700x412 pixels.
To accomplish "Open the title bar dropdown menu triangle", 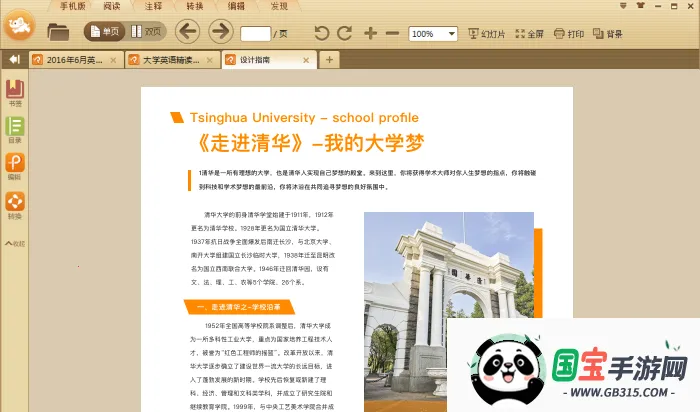I will click(x=623, y=6).
